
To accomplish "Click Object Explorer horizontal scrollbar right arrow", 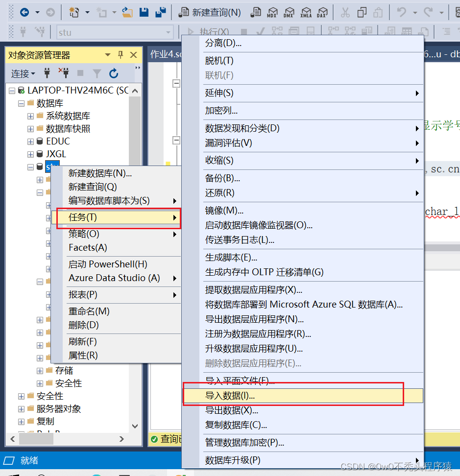I will point(121,439).
